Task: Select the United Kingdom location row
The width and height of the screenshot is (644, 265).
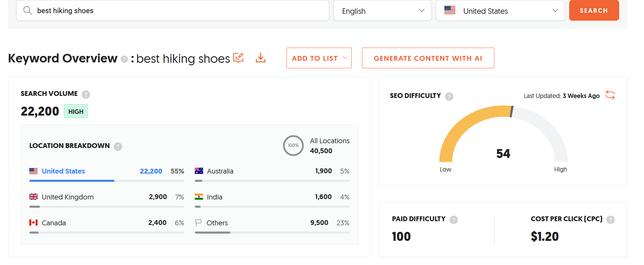Action: pos(68,197)
